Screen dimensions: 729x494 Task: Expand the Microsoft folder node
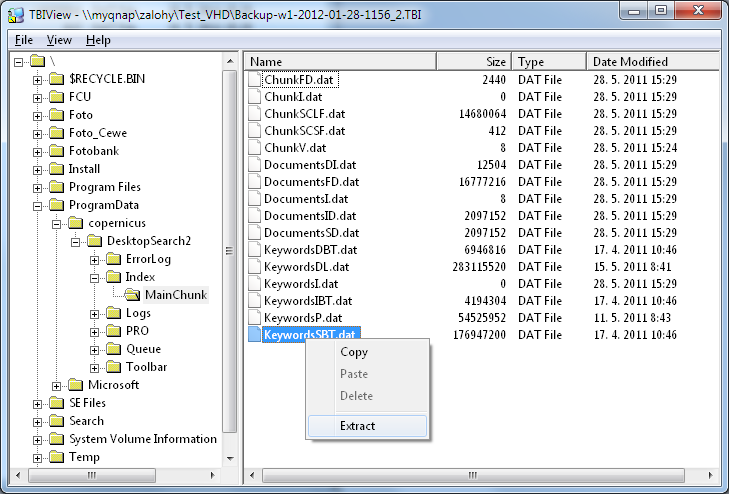(56, 386)
